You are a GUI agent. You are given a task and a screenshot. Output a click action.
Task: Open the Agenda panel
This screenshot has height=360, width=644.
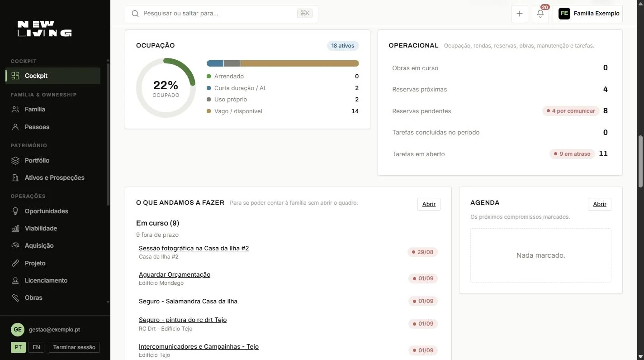point(600,204)
